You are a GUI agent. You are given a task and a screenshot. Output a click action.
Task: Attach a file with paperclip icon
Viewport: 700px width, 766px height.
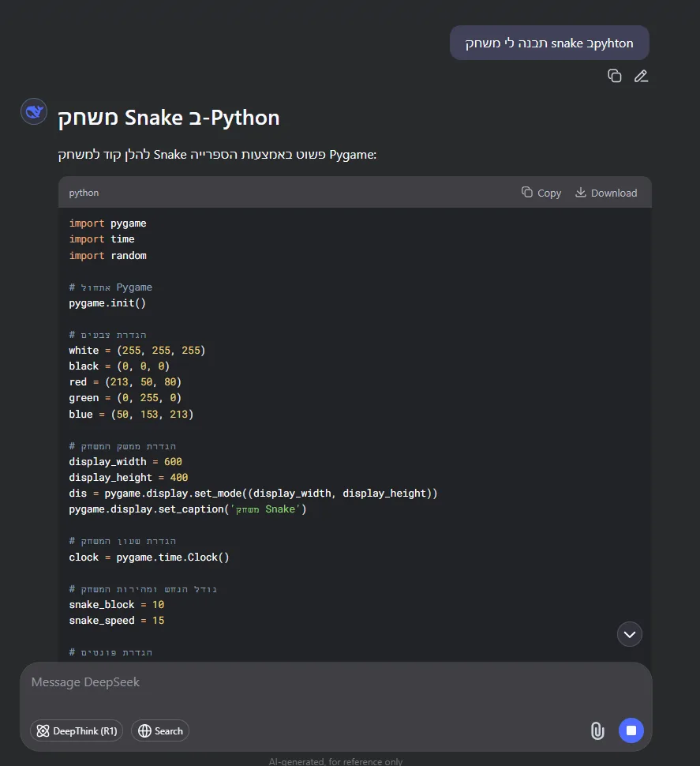pos(597,730)
